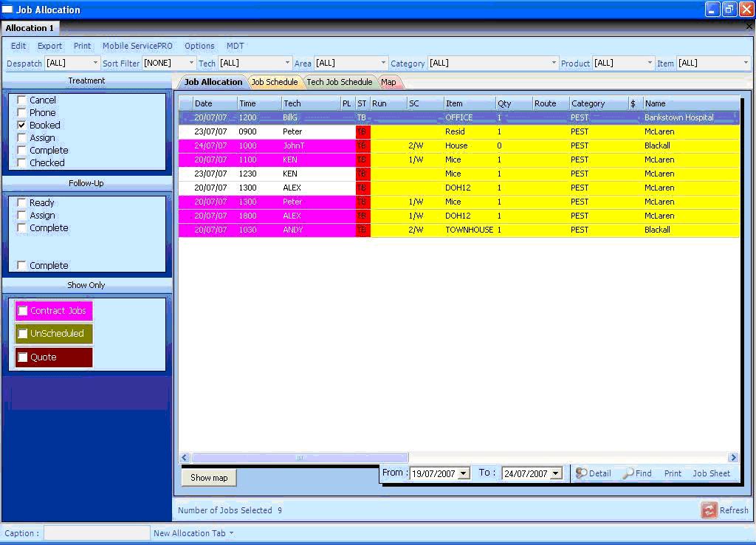Click the scroll-left arrow on the grid
The image size is (756, 545).
[185, 458]
